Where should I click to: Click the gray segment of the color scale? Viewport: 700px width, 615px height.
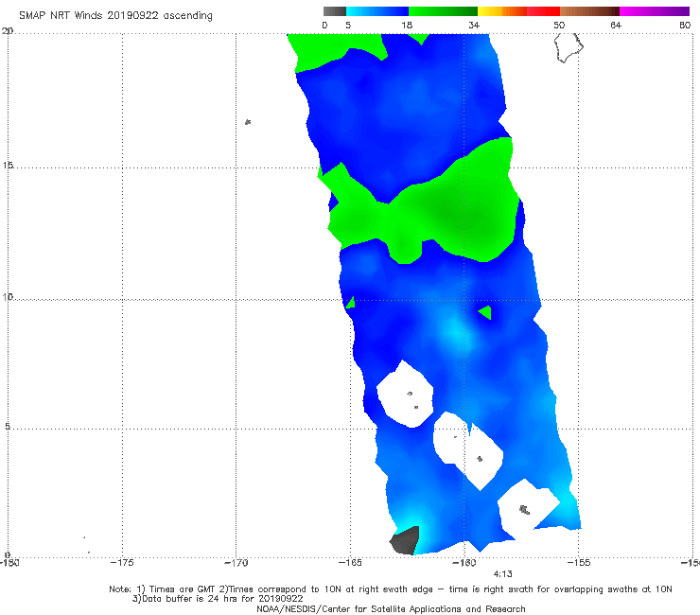(x=334, y=11)
